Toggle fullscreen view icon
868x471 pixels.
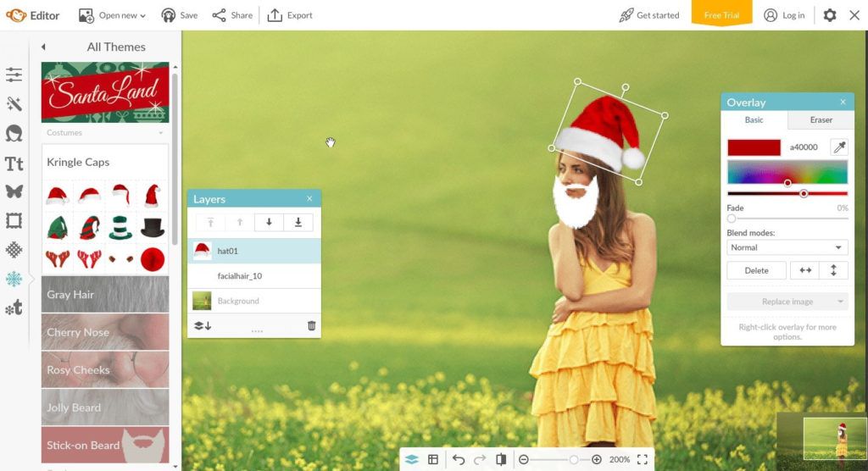click(643, 459)
